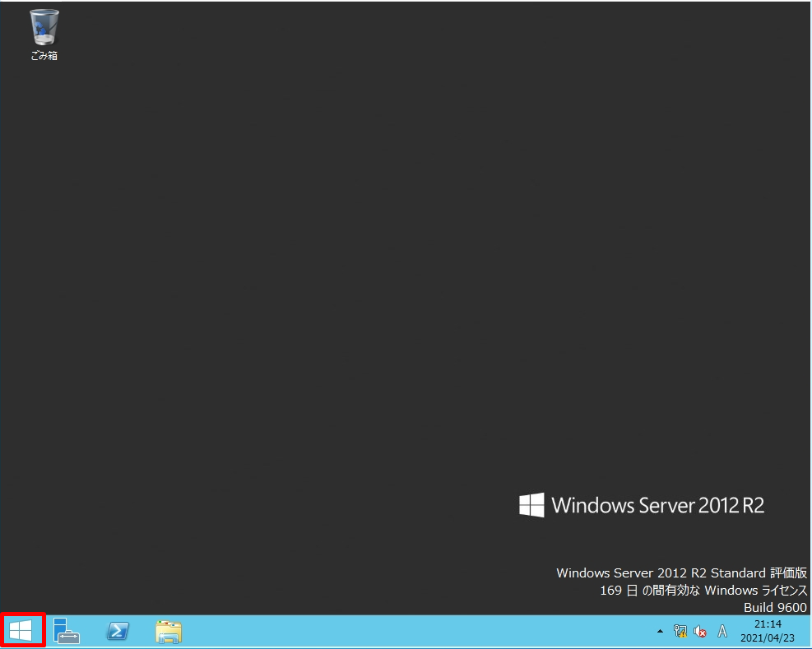The height and width of the screenshot is (649, 812).
Task: Open Windows PowerShell from the taskbar
Action: pyautogui.click(x=118, y=631)
